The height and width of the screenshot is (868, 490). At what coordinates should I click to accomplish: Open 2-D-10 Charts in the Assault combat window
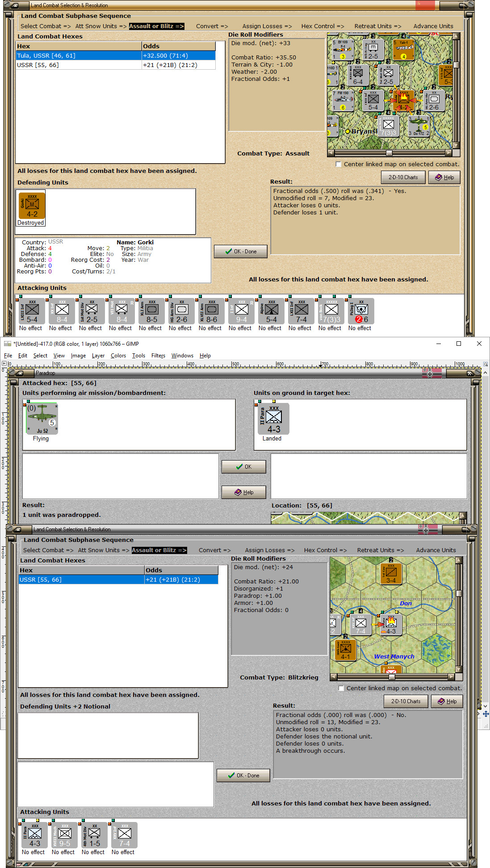pyautogui.click(x=403, y=177)
